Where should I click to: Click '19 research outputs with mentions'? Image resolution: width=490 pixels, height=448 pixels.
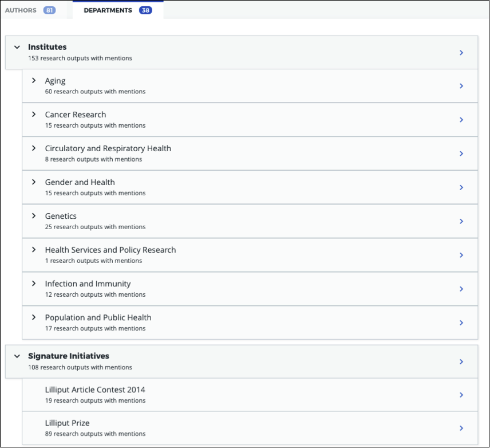click(x=96, y=400)
